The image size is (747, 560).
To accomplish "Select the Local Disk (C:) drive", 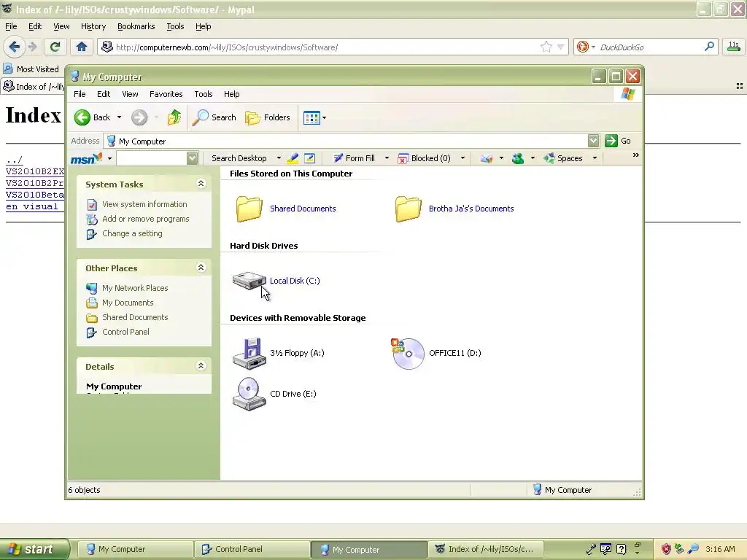I will pyautogui.click(x=276, y=281).
